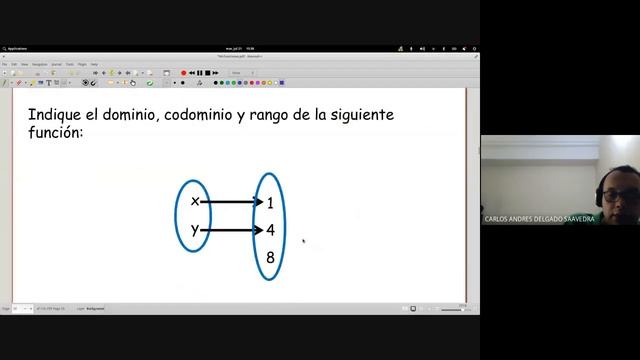
Task: Expand the Pen tool options arrow
Action: [x=12, y=83]
